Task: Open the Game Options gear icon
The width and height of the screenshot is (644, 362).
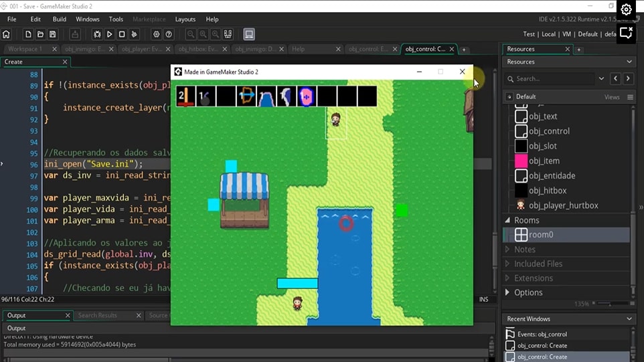Action: pos(156,34)
